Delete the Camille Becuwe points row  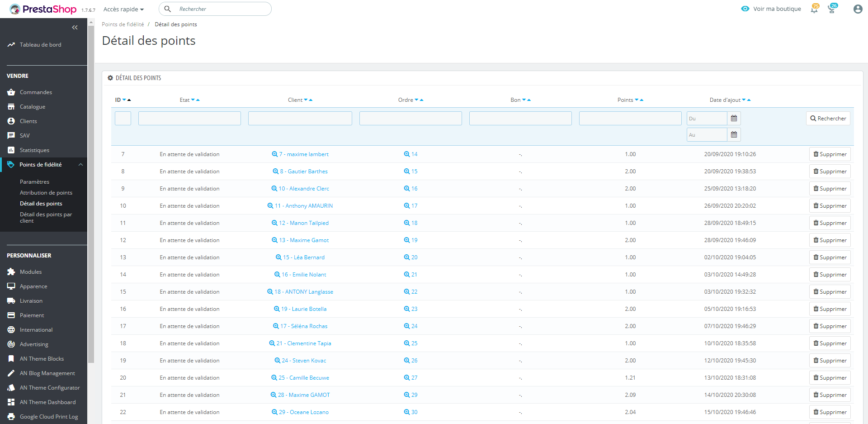click(830, 378)
